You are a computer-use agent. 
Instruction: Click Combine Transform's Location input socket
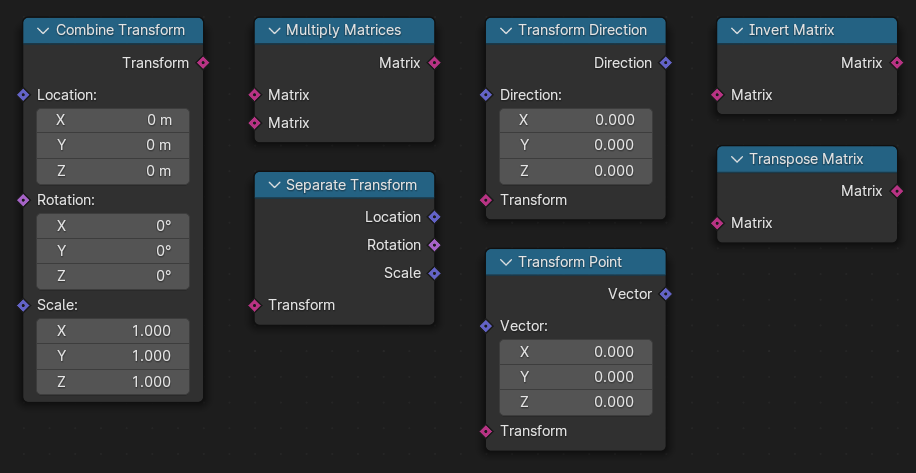tap(23, 95)
